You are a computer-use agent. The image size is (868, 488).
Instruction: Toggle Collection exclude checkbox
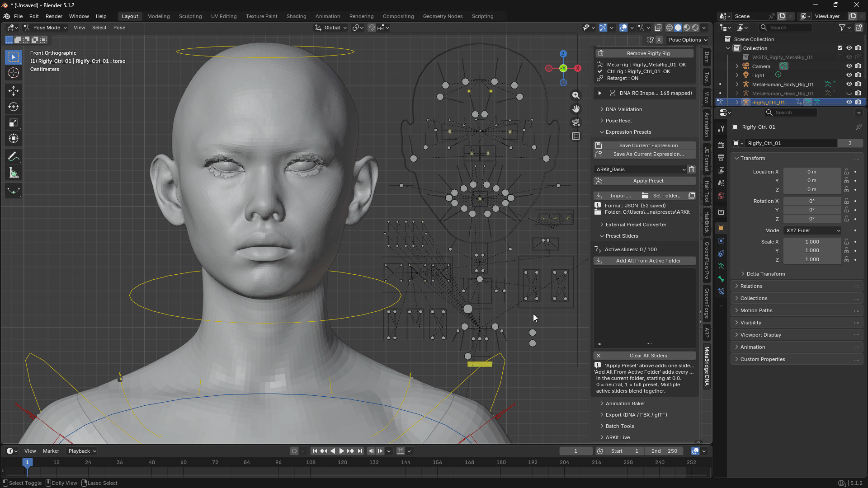(x=840, y=48)
